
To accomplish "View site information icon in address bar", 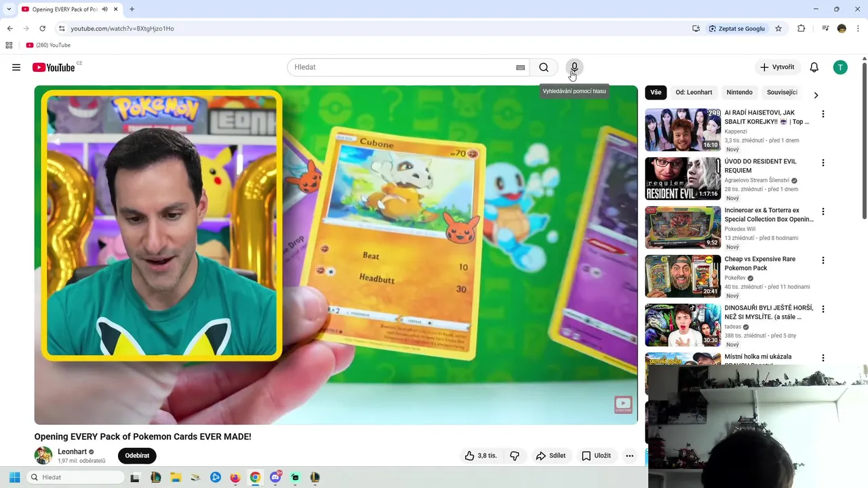I will [x=62, y=28].
